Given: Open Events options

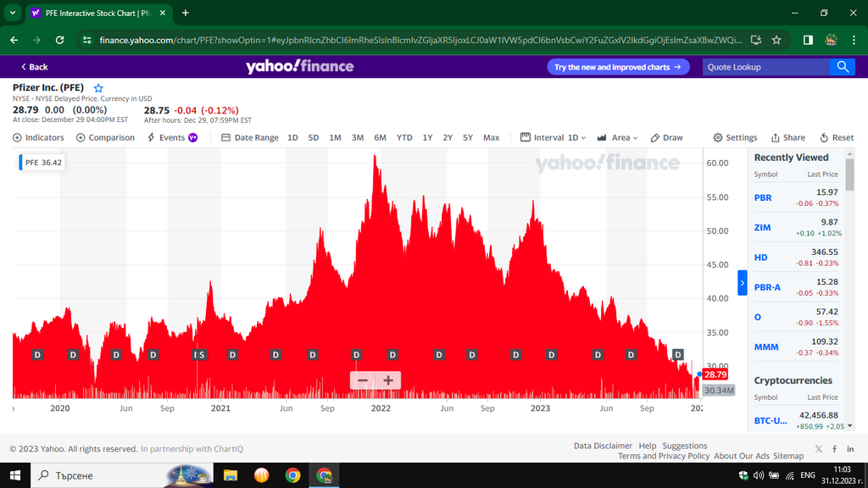Looking at the screenshot, I should pos(172,137).
